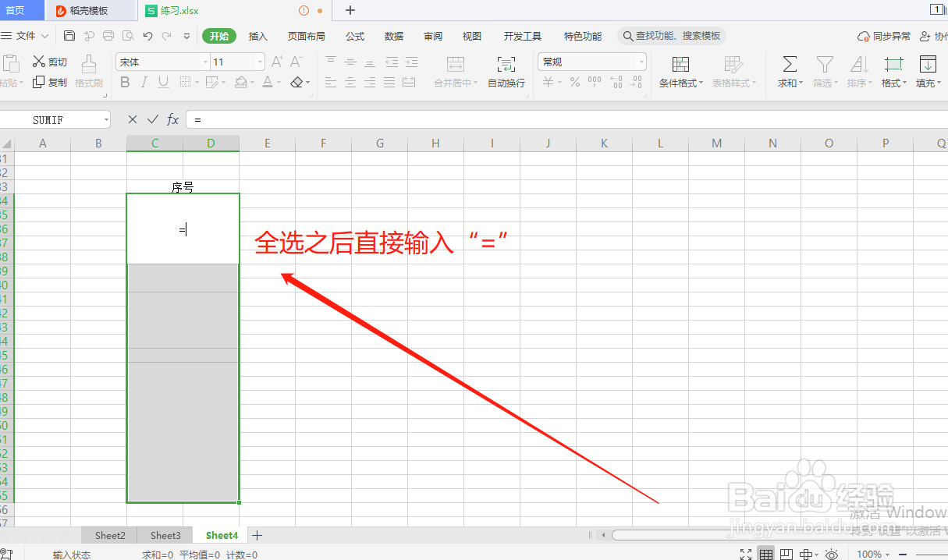Click the increase decimal places icon
This screenshot has height=560, width=948.
(x=616, y=82)
